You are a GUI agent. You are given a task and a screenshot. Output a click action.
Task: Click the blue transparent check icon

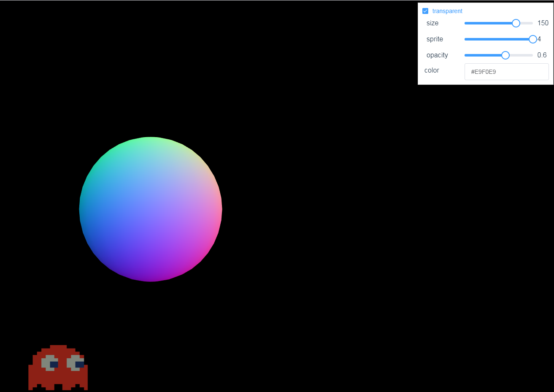(x=425, y=11)
